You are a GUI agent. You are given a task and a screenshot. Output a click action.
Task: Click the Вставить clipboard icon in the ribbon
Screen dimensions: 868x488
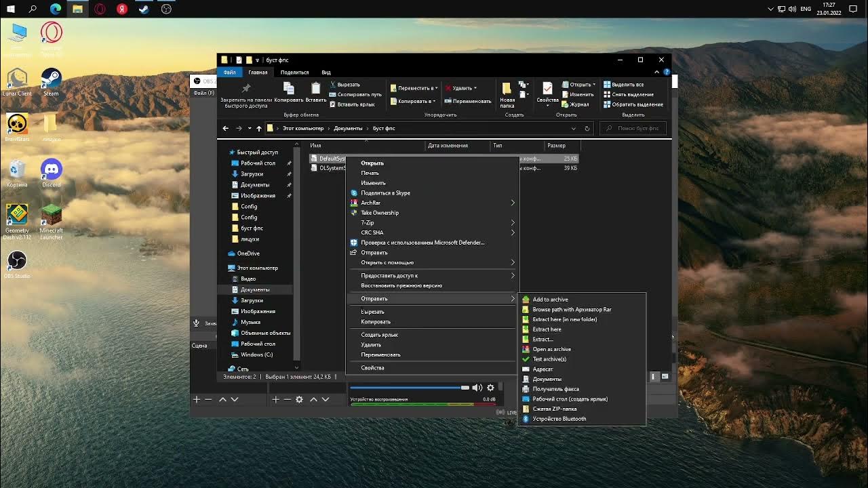pyautogui.click(x=315, y=91)
